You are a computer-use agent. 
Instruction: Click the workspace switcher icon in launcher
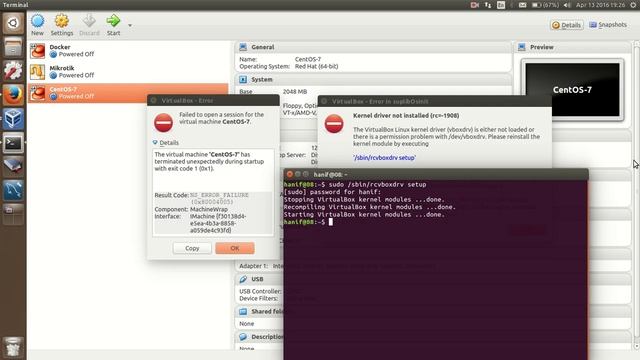[x=13, y=214]
